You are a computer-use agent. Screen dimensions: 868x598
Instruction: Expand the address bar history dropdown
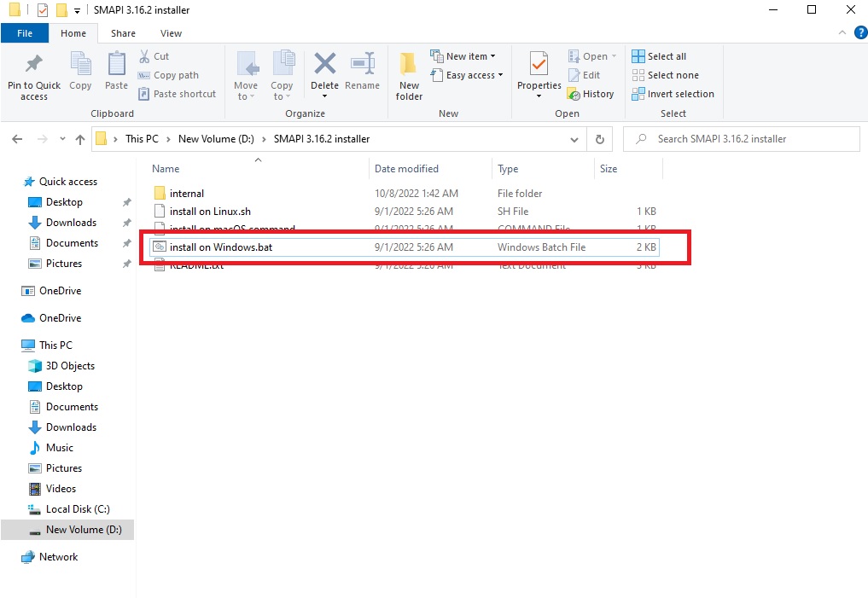click(574, 139)
